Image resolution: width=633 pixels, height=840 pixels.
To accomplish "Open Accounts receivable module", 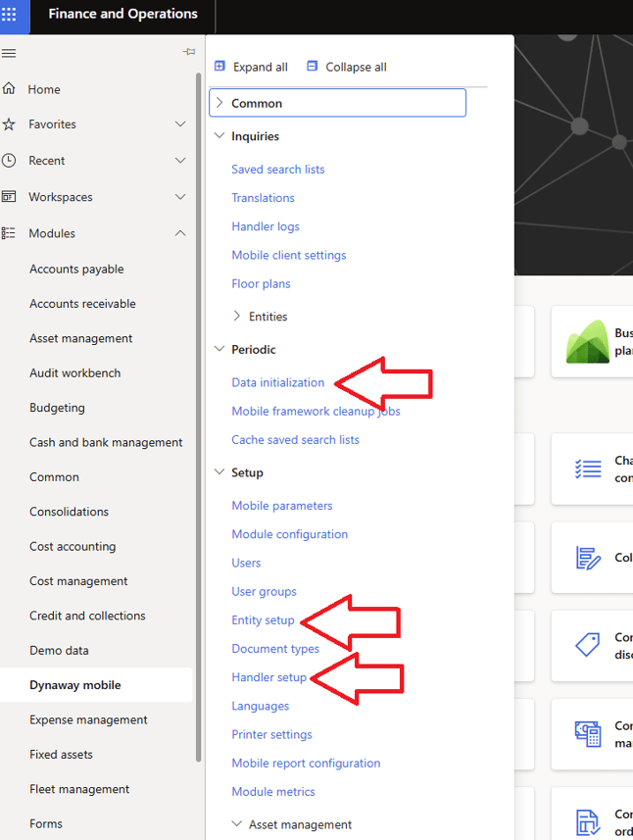I will (82, 304).
